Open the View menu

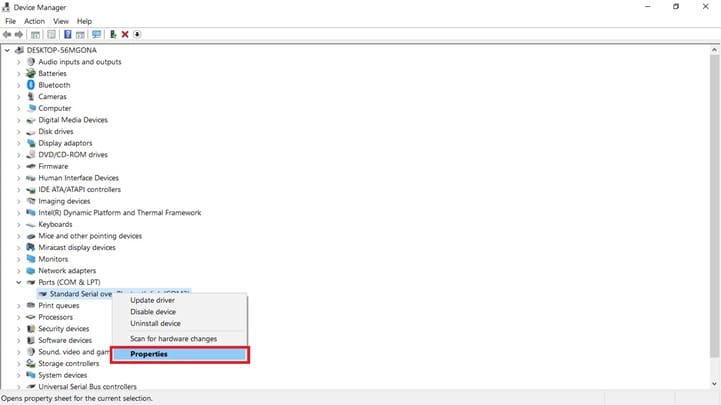pos(61,21)
